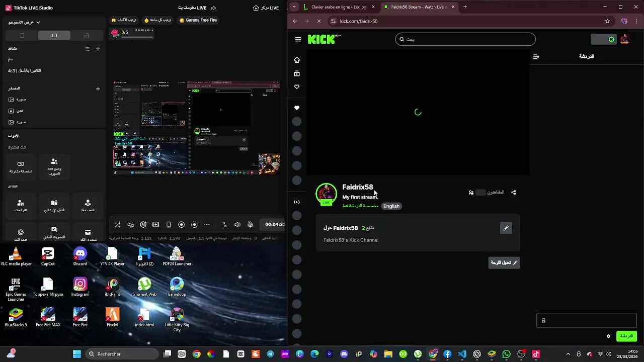644x362 pixels.
Task: Share the stream with the share icon
Action: (x=514, y=193)
